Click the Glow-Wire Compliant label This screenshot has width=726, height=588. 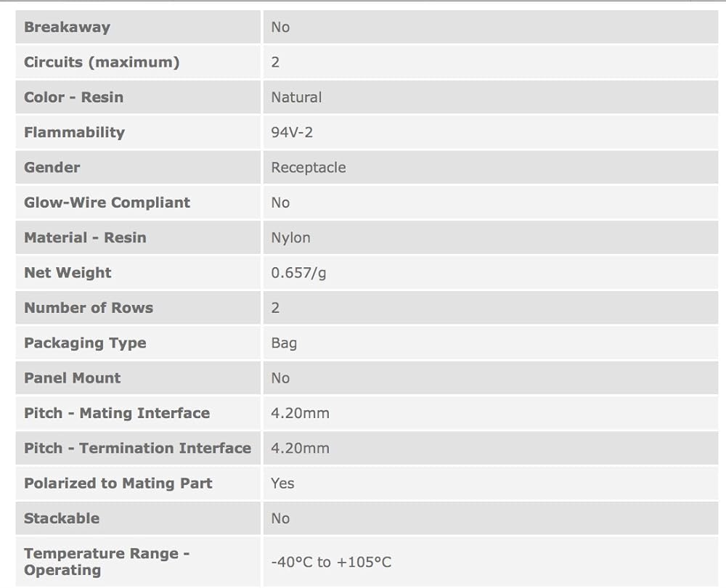pos(107,203)
